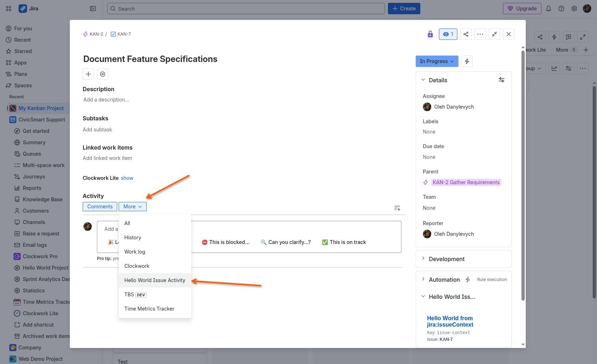Choose Clockwork from the activity menu
Viewport: 597px width, 364px height.
point(155,266)
